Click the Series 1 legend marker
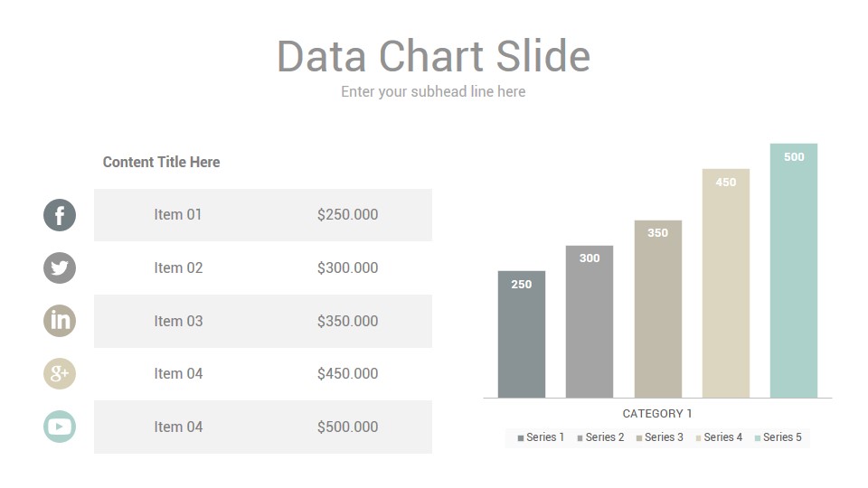This screenshot has height=488, width=868. [521, 438]
